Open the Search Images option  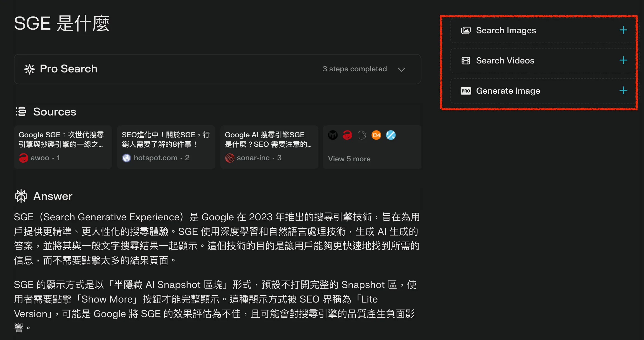[544, 30]
